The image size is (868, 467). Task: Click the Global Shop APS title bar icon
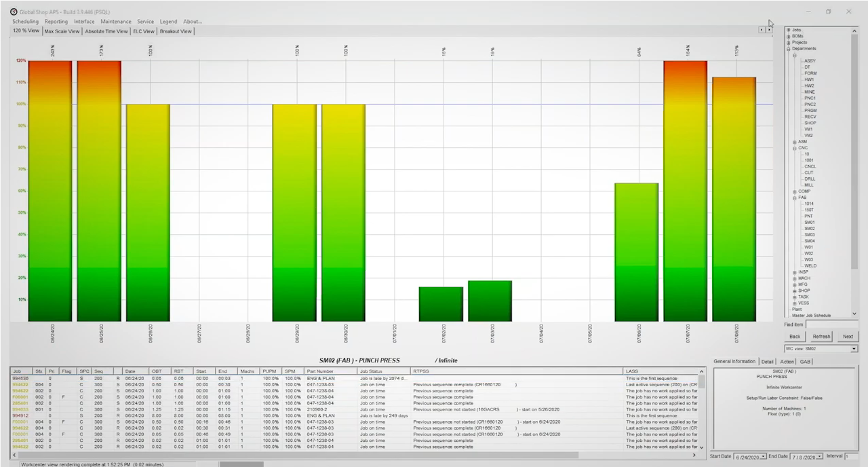pyautogui.click(x=15, y=12)
